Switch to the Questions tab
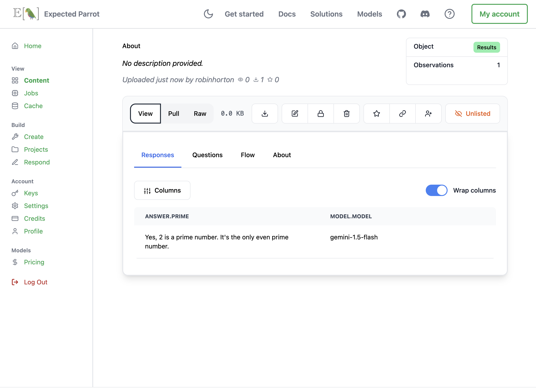Image resolution: width=536 pixels, height=392 pixels. (207, 155)
